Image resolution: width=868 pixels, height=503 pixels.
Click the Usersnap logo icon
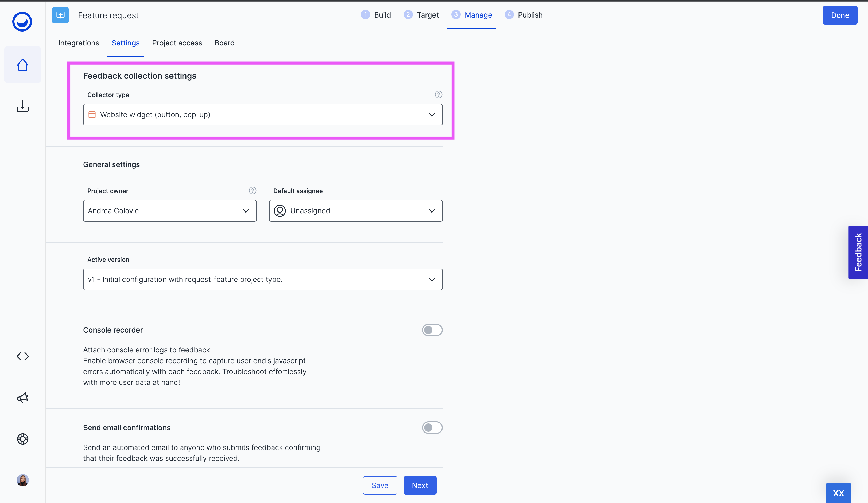22,21
